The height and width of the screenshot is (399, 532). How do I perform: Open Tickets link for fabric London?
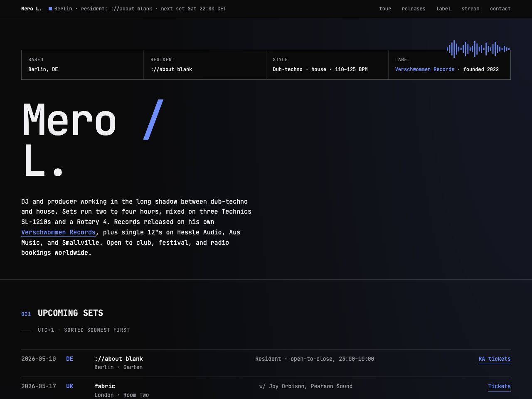[x=500, y=387]
